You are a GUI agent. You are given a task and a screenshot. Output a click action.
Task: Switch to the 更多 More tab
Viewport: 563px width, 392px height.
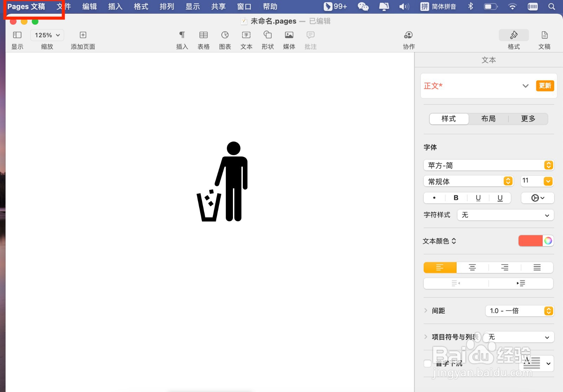(x=528, y=119)
